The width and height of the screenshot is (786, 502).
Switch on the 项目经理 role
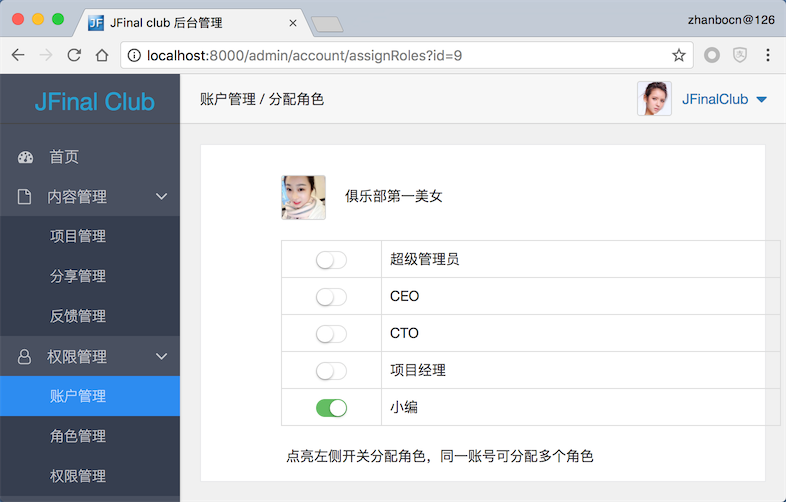click(x=331, y=371)
